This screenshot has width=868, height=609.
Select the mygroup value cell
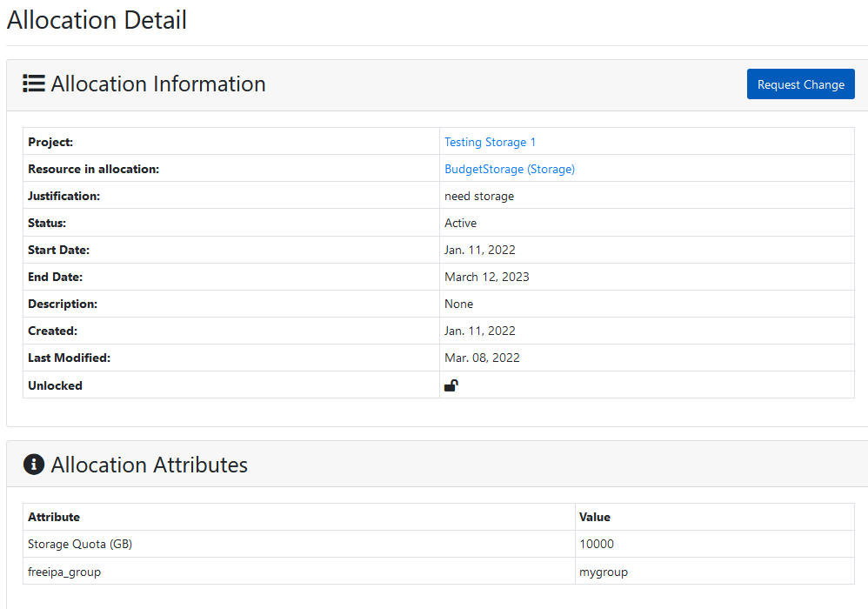[715, 572]
